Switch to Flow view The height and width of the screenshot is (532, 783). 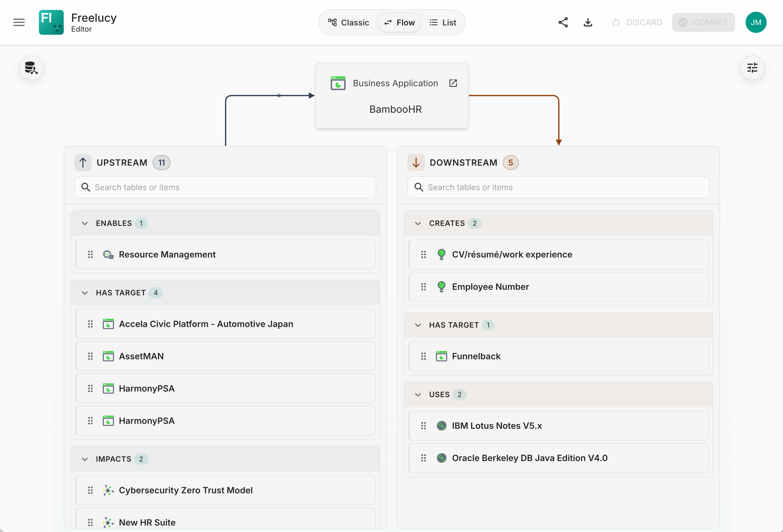click(399, 23)
